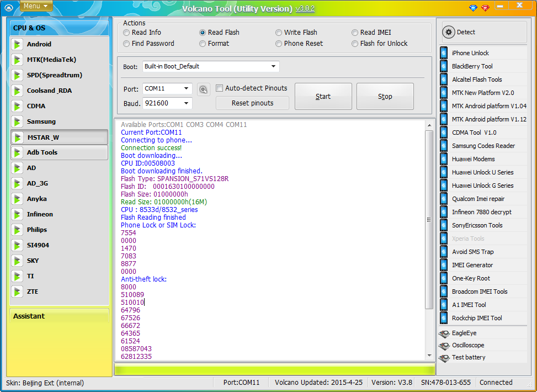The image size is (537, 392).
Task: Click the Volcano logo icon at top-left
Action: [x=10, y=8]
